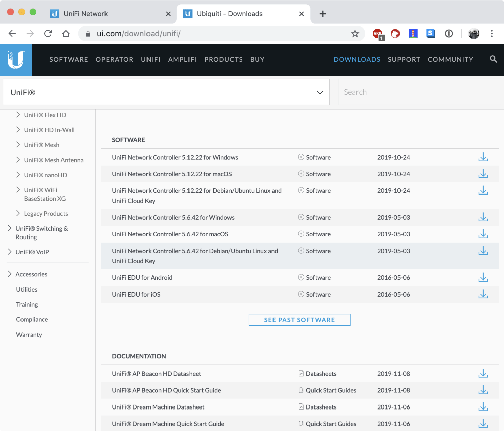Download AP Beacon HD Quick Start Guide
The image size is (504, 431).
coord(483,390)
